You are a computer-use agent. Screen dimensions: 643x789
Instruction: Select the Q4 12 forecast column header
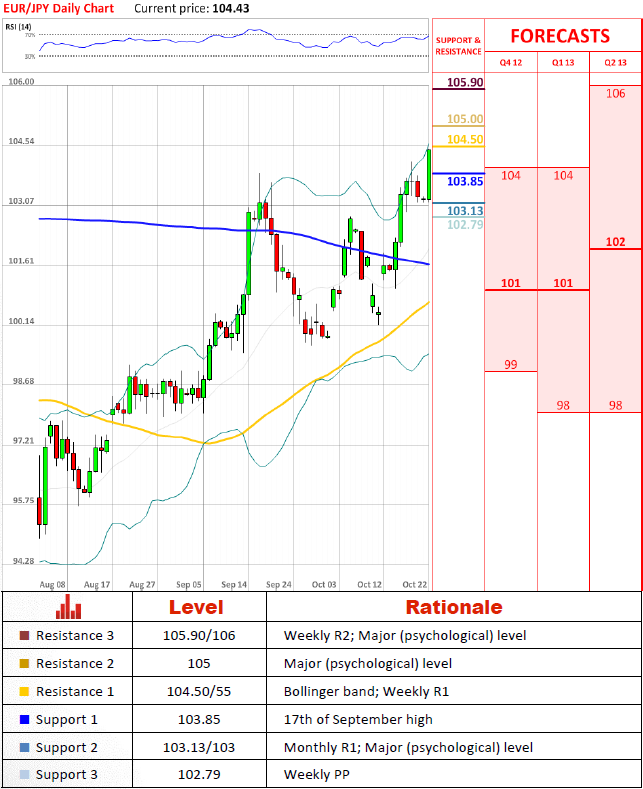coord(511,62)
